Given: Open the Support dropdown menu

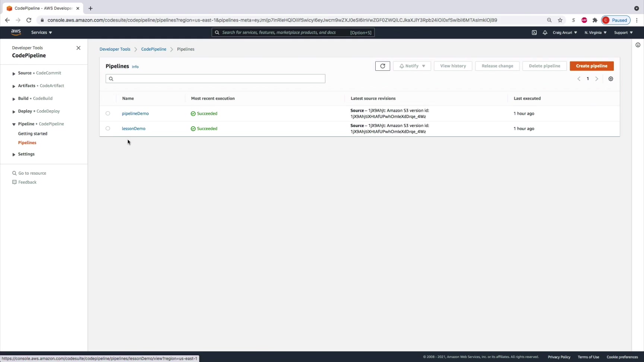Looking at the screenshot, I should pyautogui.click(x=624, y=32).
